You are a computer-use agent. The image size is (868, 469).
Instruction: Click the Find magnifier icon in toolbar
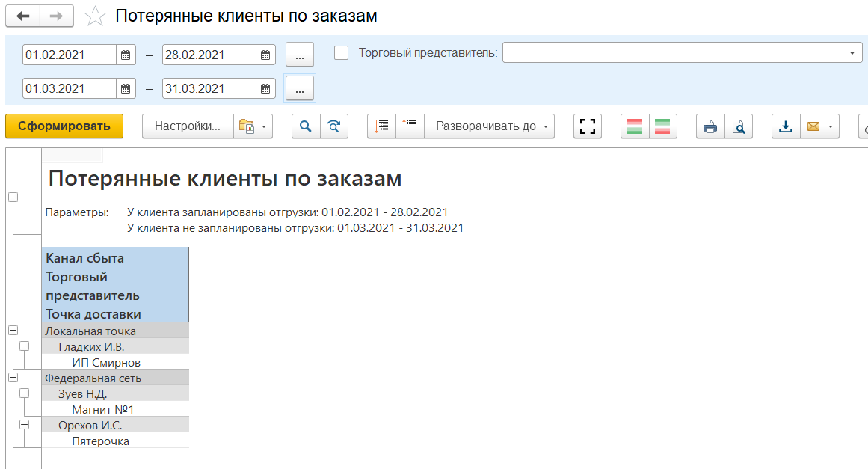click(305, 126)
